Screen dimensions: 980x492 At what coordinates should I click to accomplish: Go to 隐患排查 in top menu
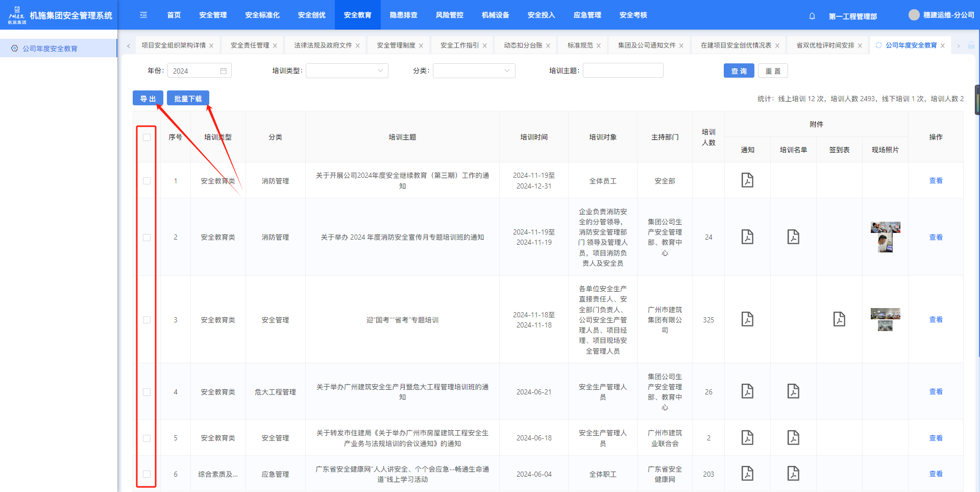403,15
